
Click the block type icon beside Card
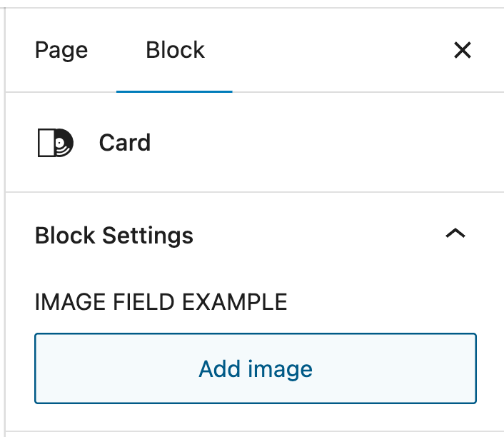tap(55, 143)
